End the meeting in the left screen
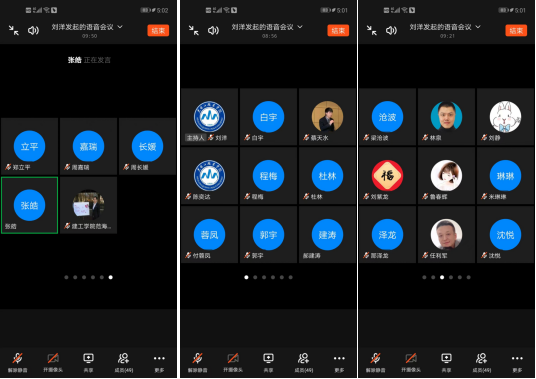The width and height of the screenshot is (536, 379). (x=158, y=30)
